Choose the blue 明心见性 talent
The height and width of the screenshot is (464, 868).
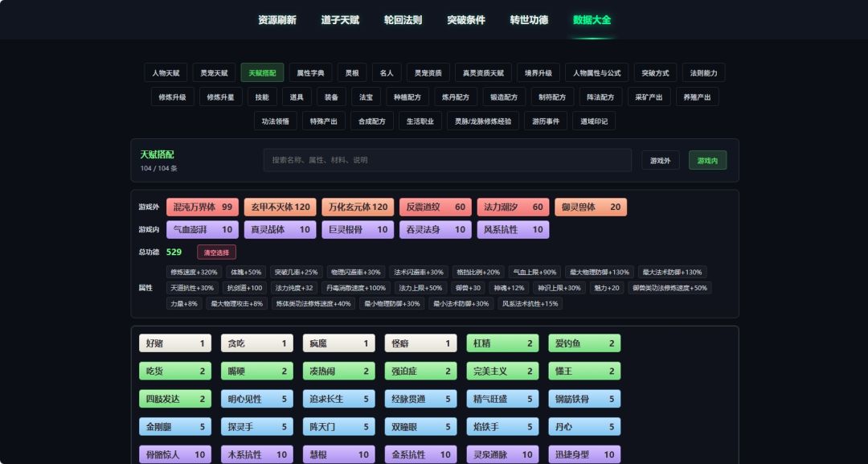(257, 399)
